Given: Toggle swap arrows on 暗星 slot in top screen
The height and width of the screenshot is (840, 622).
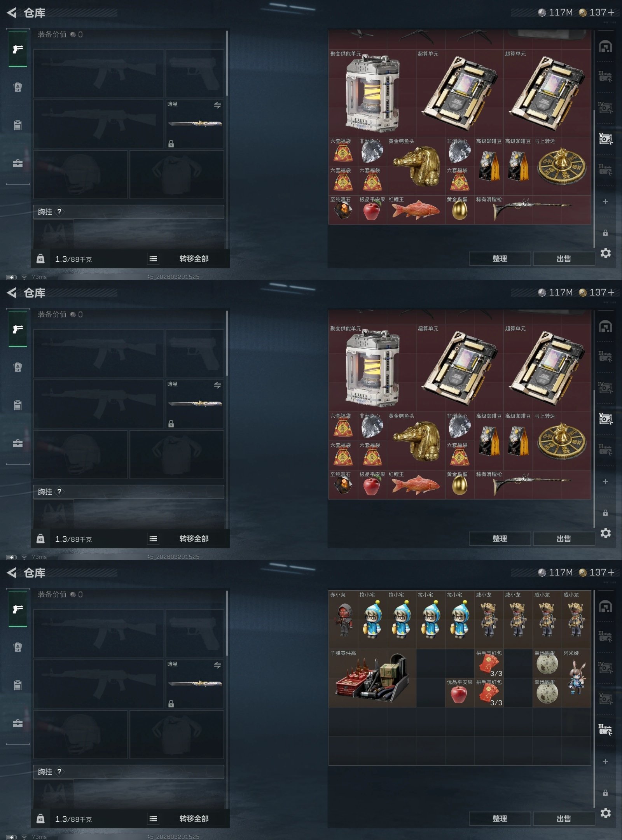Looking at the screenshot, I should pyautogui.click(x=217, y=105).
